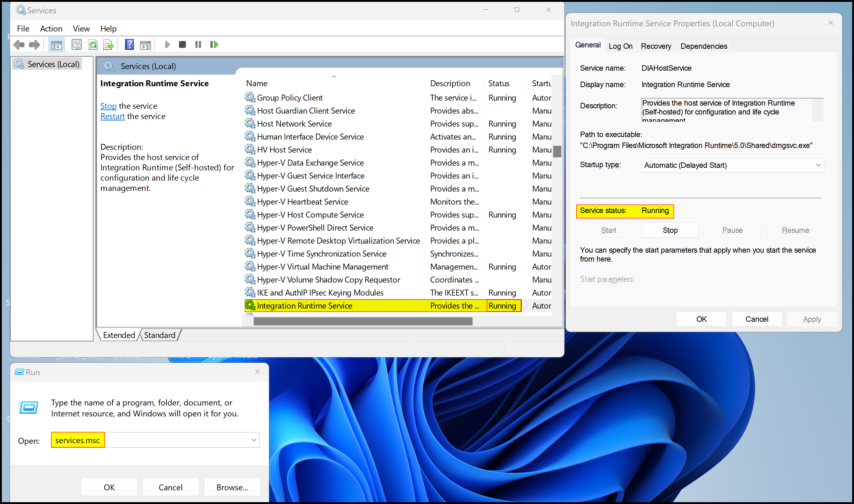Click the Restart the service link

click(112, 116)
